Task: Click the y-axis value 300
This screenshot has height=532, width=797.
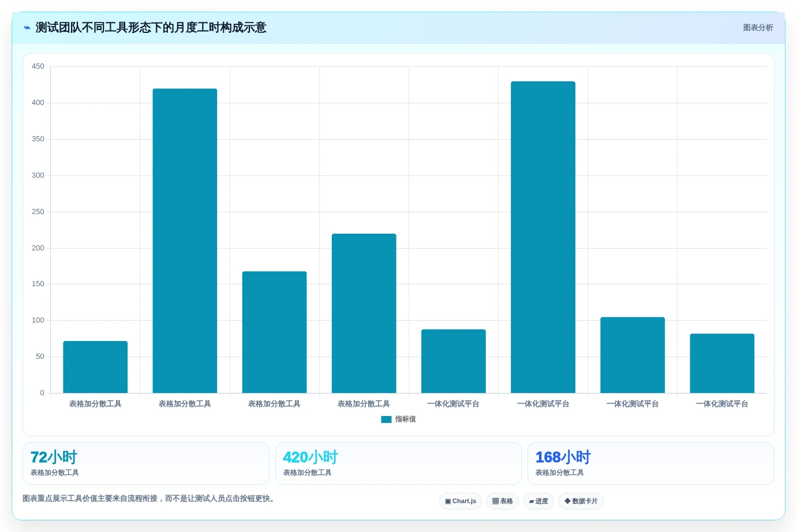Action: click(x=38, y=175)
